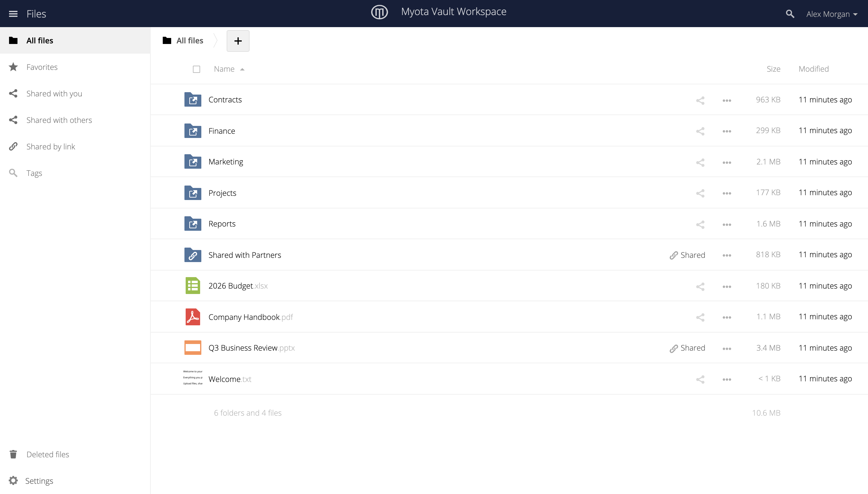The height and width of the screenshot is (494, 868).
Task: Click Shared link on Q3 Business Review
Action: point(687,348)
